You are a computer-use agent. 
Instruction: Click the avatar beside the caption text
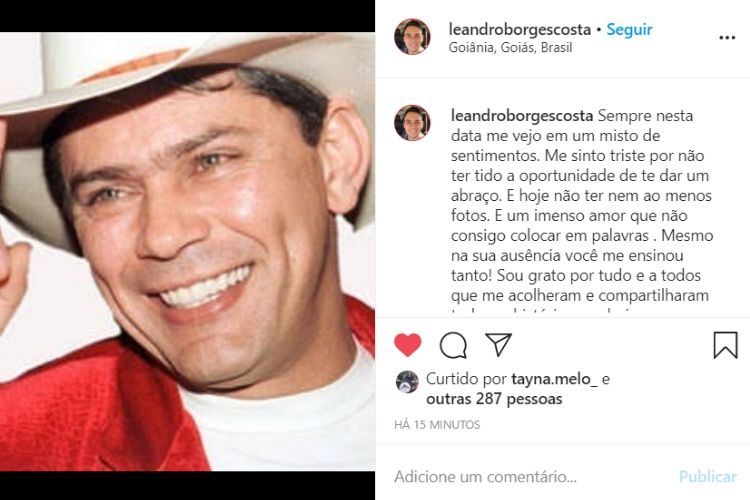[x=412, y=123]
